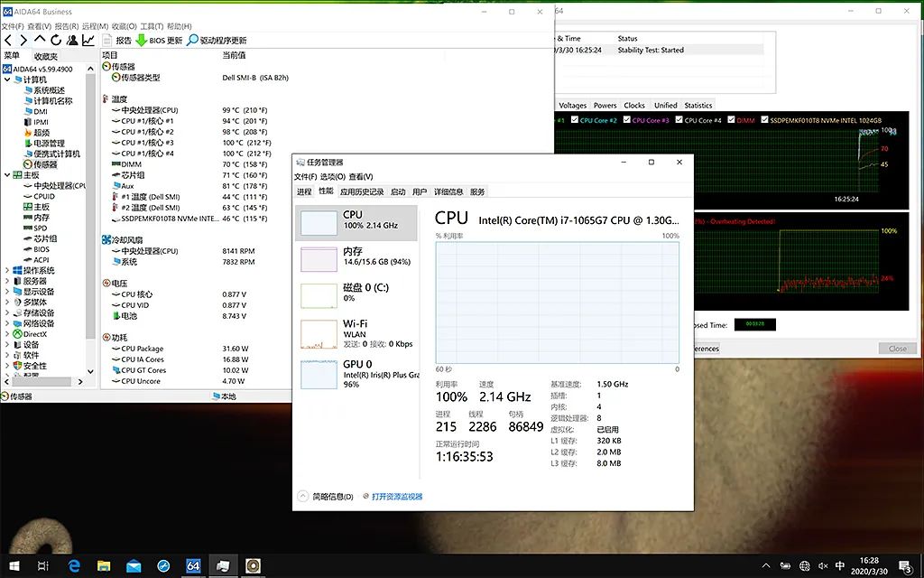Open Task View on the taskbar
924x578 pixels.
pyautogui.click(x=43, y=566)
